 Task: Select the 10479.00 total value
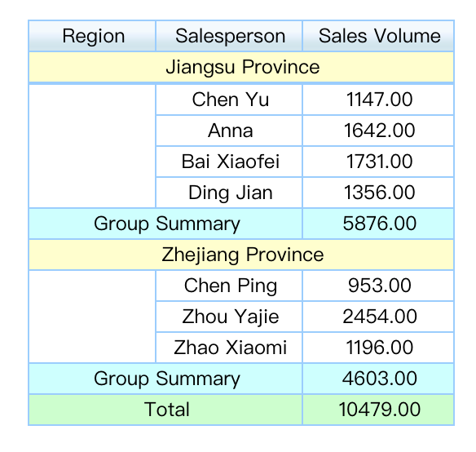point(378,410)
